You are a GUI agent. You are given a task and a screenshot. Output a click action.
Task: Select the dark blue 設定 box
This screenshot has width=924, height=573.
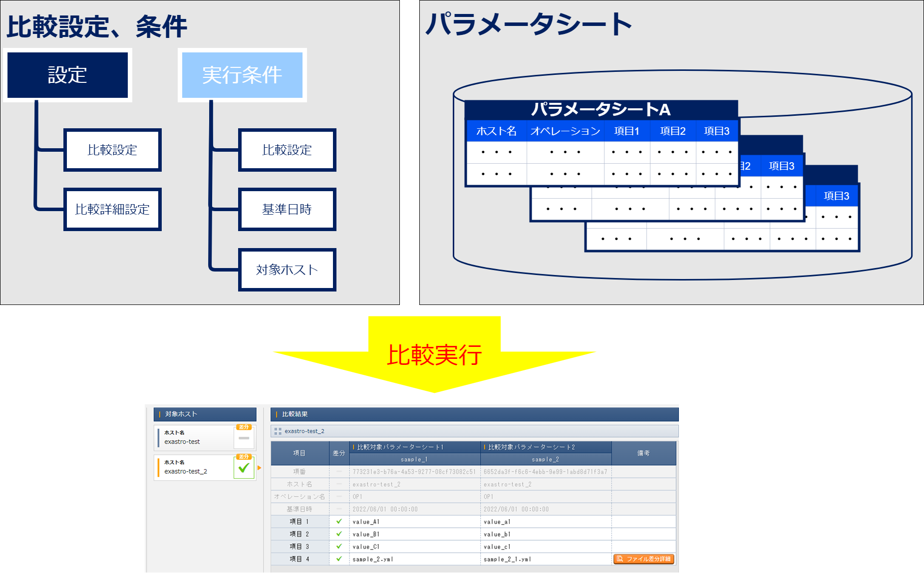pos(67,75)
